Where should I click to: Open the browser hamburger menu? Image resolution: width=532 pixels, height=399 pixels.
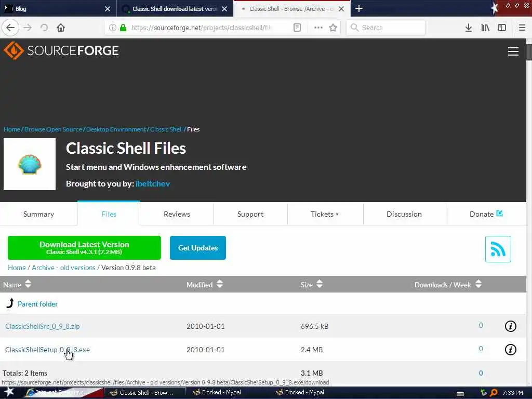522,28
